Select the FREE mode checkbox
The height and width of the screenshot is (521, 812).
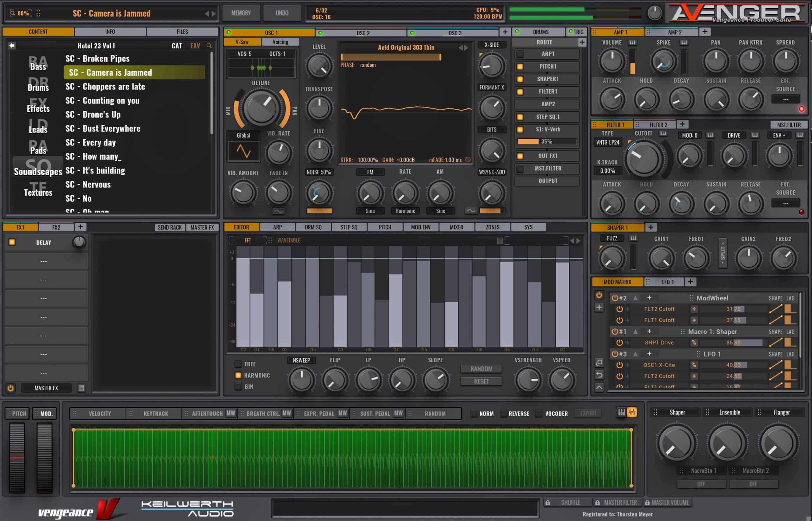(x=238, y=364)
